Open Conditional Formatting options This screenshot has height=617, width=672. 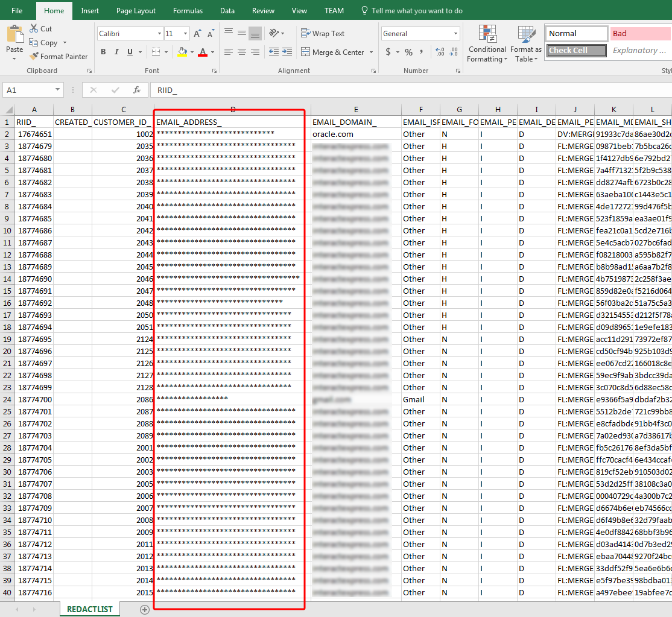tap(486, 43)
